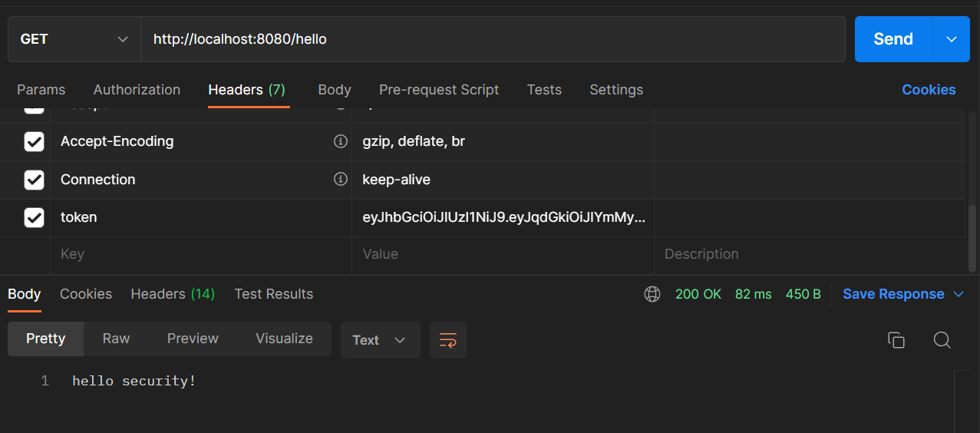Select the Raw response view
The height and width of the screenshot is (433, 980).
tap(116, 339)
